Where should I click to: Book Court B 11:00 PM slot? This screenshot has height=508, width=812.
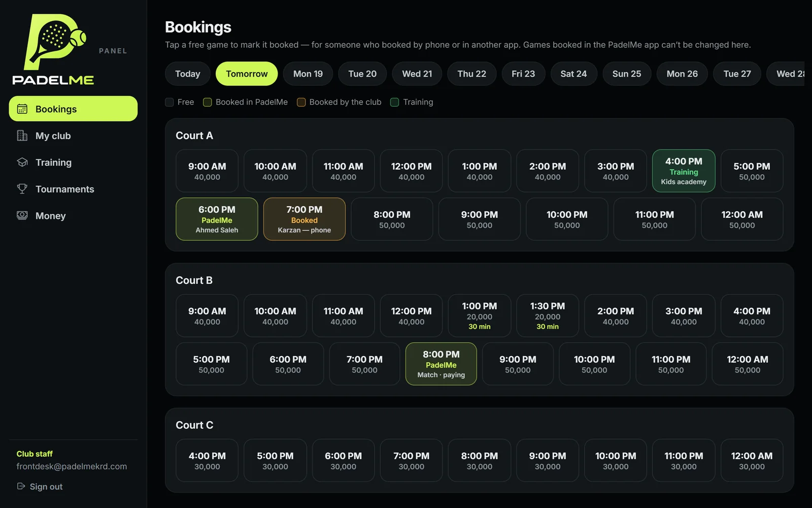tap(671, 364)
